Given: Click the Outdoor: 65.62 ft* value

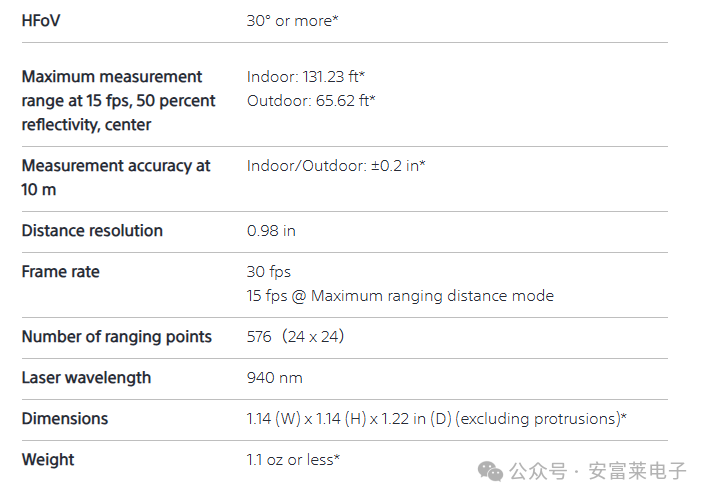Looking at the screenshot, I should coord(311,100).
